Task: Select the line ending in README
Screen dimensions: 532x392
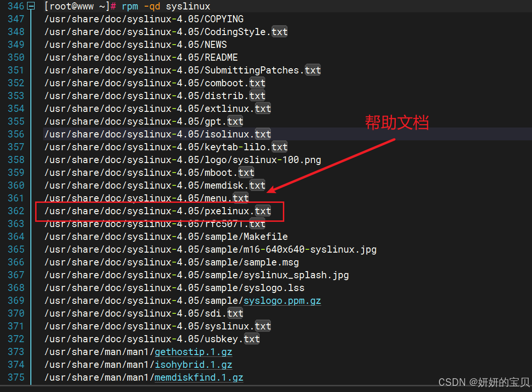Action: [141, 58]
